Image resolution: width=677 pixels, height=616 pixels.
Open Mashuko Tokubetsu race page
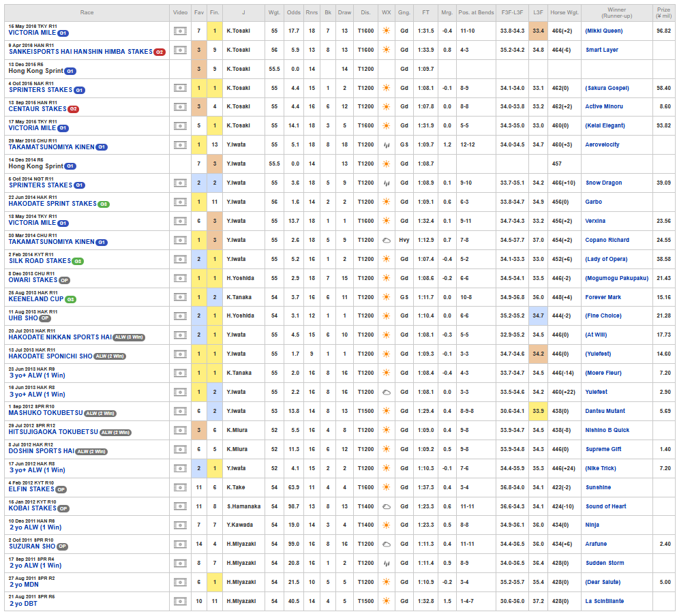(45, 413)
